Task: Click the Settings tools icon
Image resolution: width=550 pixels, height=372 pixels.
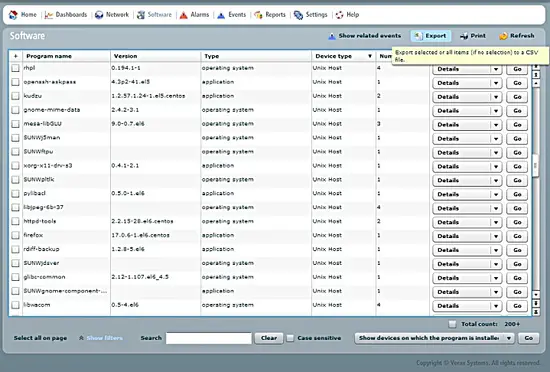Action: pyautogui.click(x=299, y=15)
